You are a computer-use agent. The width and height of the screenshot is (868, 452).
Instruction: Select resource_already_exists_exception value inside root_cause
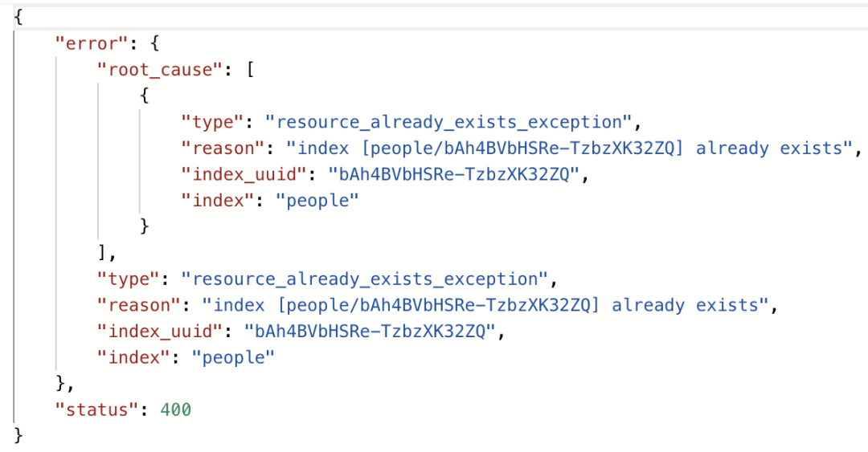(x=448, y=122)
